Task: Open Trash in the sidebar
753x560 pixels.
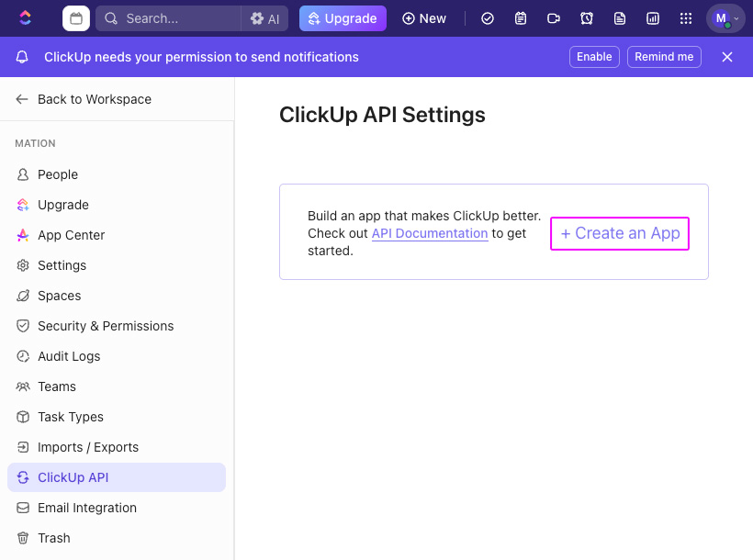Action: pos(117,537)
